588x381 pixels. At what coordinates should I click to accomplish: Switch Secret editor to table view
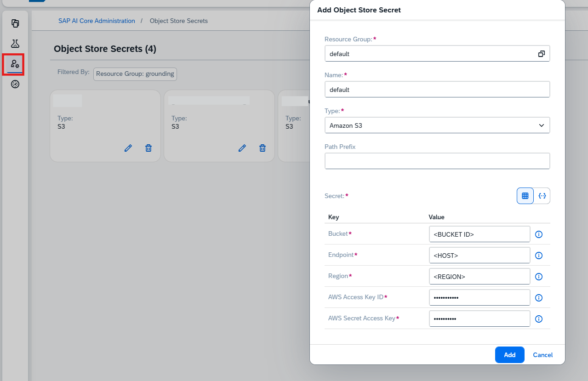525,196
